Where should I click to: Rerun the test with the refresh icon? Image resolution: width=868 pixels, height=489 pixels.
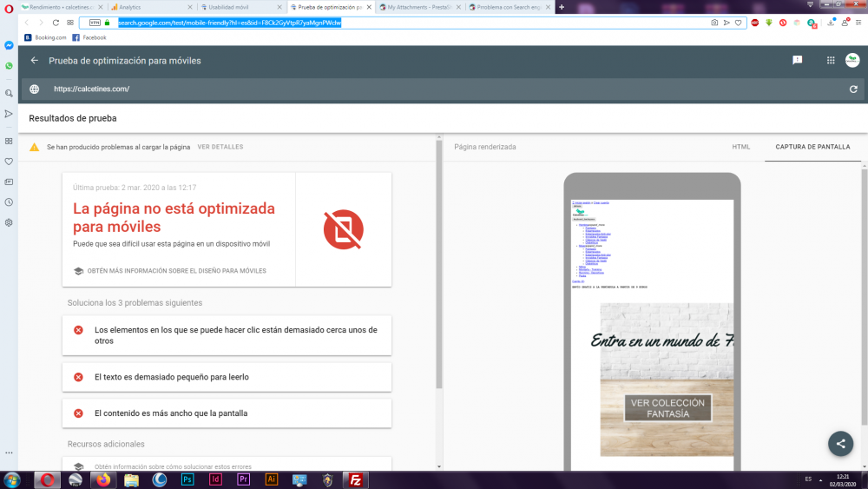pos(853,89)
